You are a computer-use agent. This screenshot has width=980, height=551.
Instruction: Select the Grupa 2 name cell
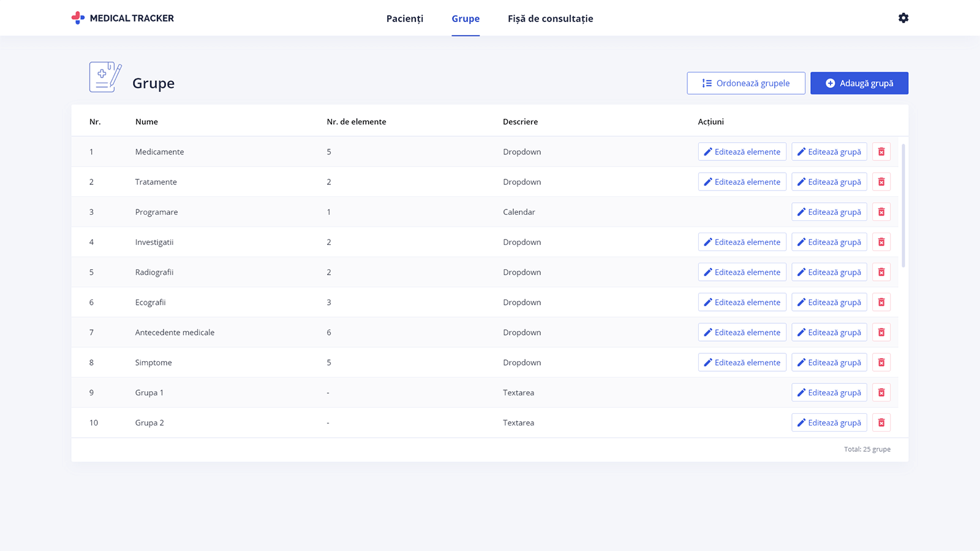(149, 422)
